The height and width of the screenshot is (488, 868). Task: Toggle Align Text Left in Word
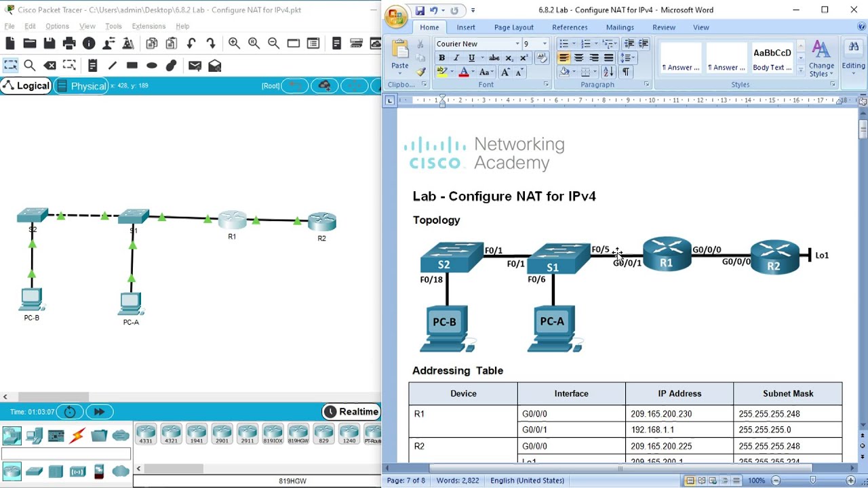564,58
